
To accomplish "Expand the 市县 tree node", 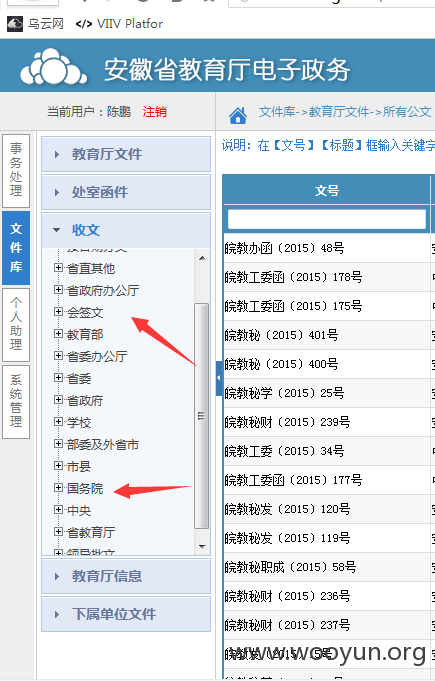I will click(x=58, y=466).
